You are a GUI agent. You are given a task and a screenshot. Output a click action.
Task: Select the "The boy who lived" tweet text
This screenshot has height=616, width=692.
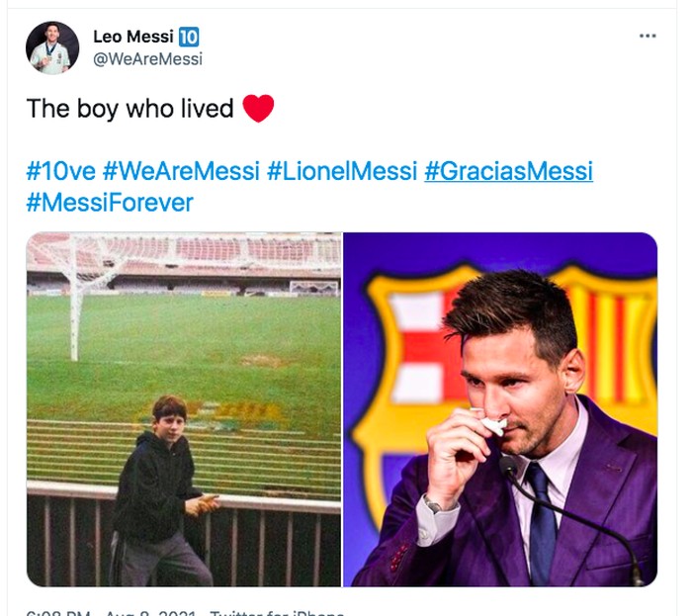pyautogui.click(x=130, y=108)
